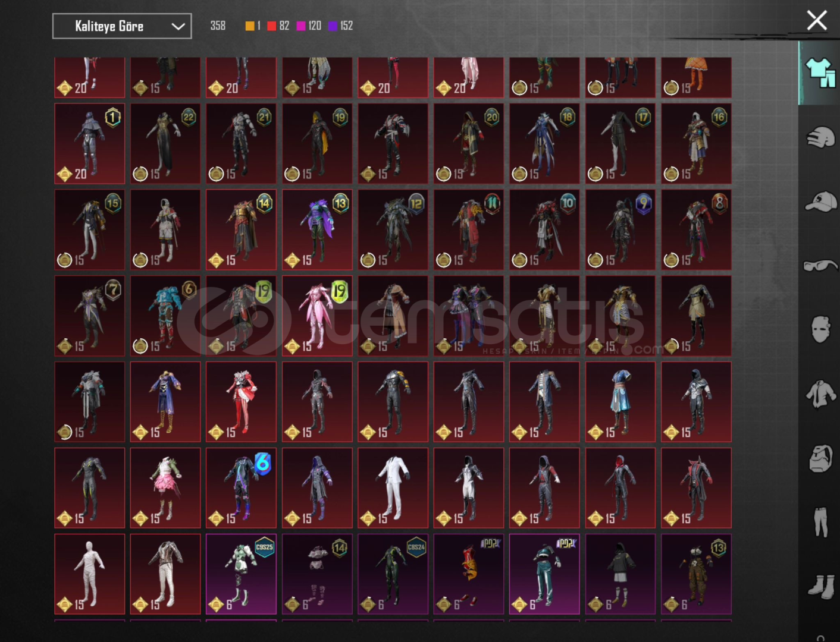The image size is (840, 642).
Task: Select the dark armored outfit with badge 12
Action: click(393, 229)
